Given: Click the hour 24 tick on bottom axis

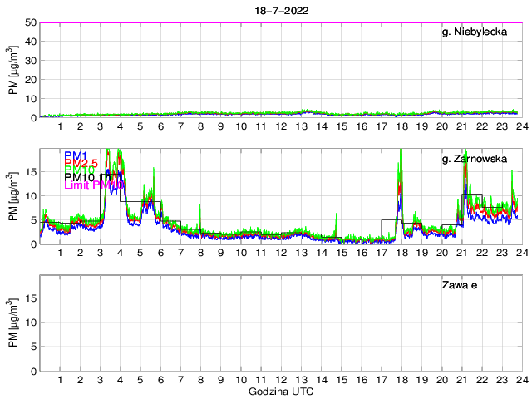Looking at the screenshot, I should (x=521, y=380).
